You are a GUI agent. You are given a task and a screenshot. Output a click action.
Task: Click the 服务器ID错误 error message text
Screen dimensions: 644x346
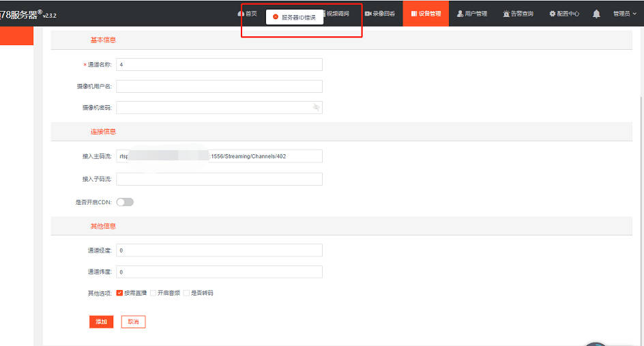tap(299, 17)
